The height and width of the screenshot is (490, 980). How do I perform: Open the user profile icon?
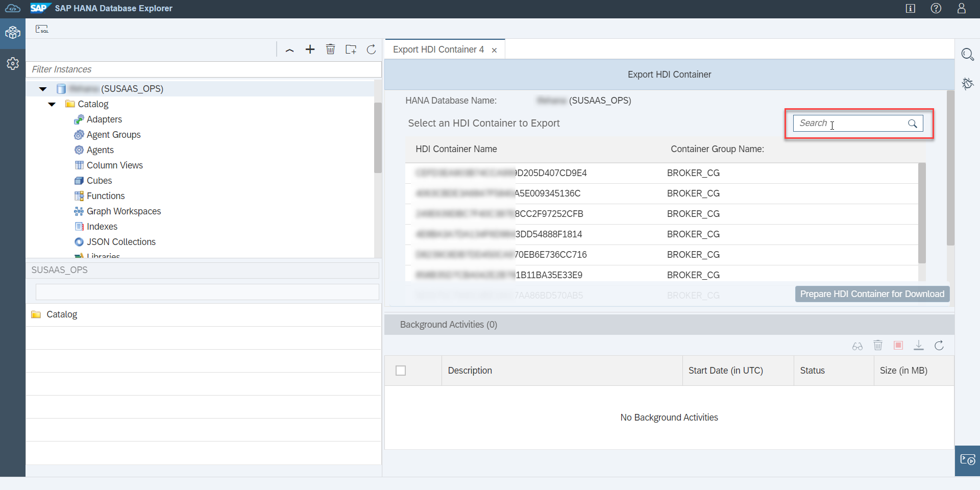point(962,8)
